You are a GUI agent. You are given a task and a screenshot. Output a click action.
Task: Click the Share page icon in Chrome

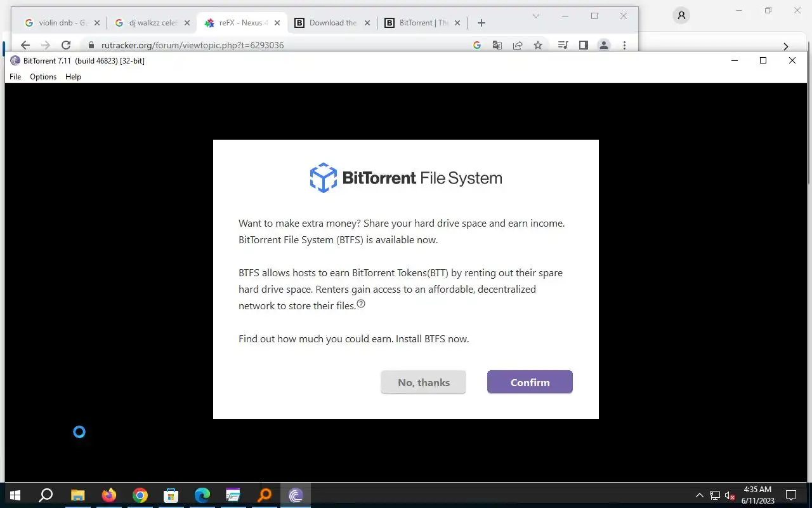(x=518, y=45)
